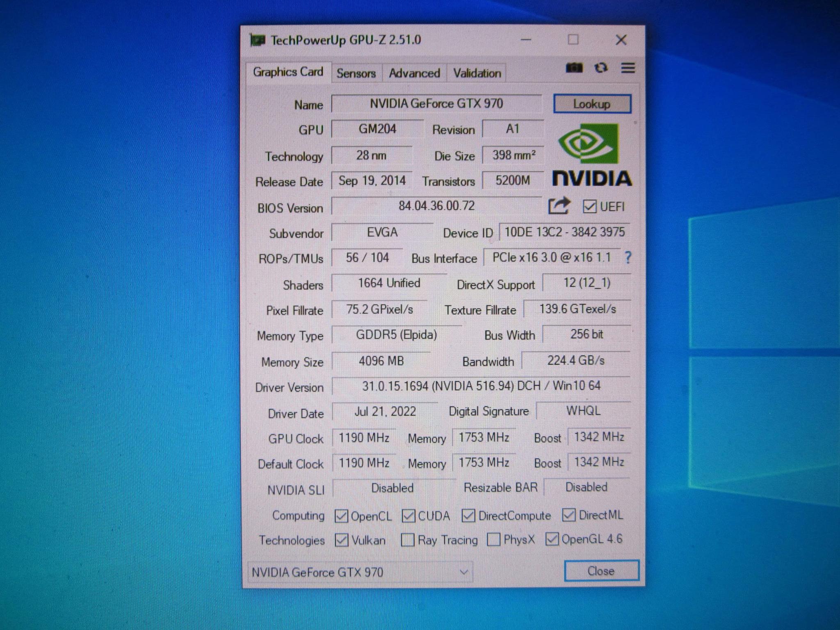Click the Close button
The image size is (840, 630).
click(601, 571)
